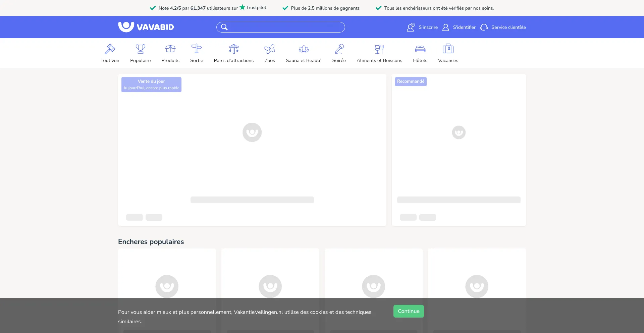644x333 pixels.
Task: Accept cookies with the Continue button
Action: click(x=409, y=311)
